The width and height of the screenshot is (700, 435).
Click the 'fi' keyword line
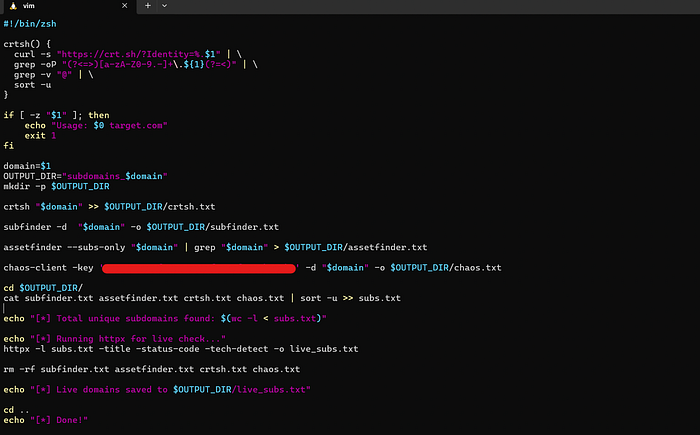[x=8, y=146]
